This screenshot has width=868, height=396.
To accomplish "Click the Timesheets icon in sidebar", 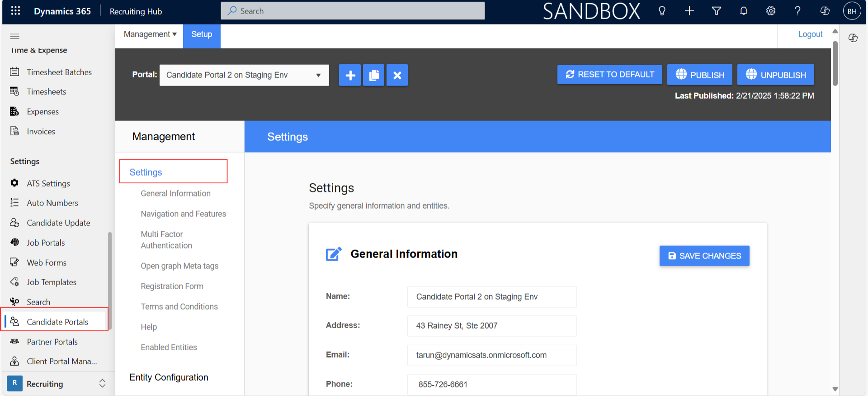I will click(x=15, y=91).
